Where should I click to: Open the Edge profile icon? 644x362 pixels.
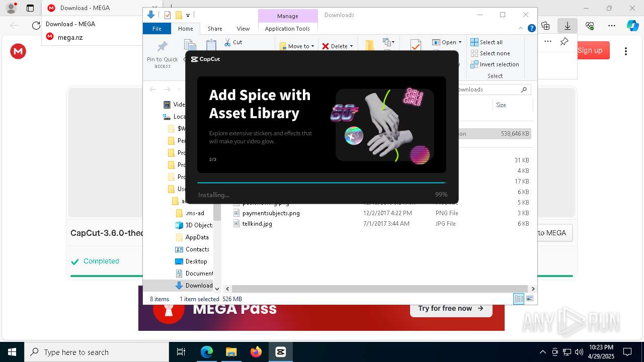(11, 8)
